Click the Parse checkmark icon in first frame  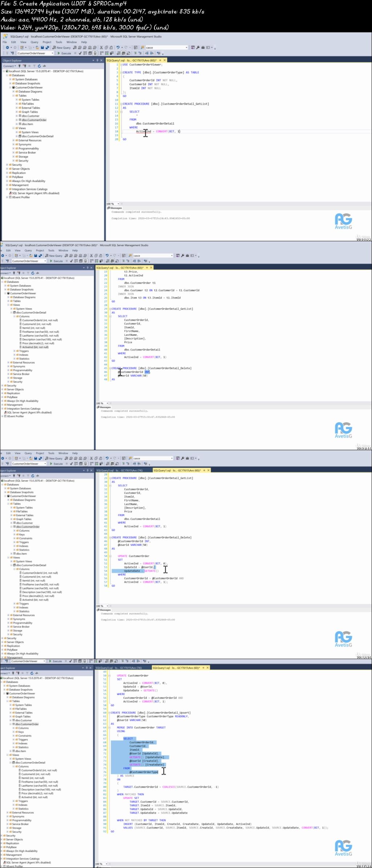point(80,53)
